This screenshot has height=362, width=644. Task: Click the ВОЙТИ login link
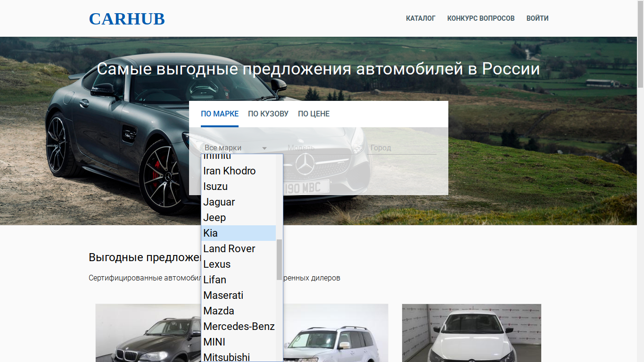(537, 18)
